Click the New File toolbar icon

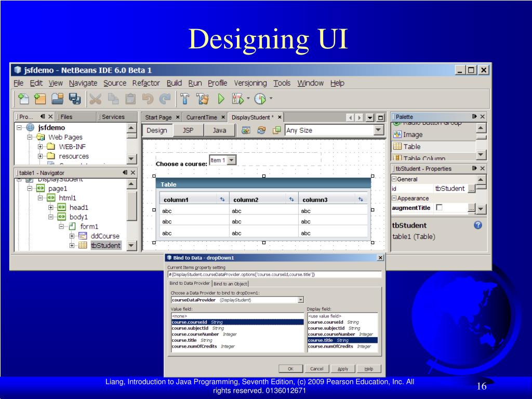point(23,99)
